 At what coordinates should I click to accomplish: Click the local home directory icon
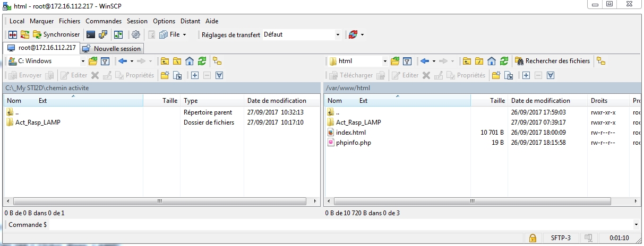(190, 61)
